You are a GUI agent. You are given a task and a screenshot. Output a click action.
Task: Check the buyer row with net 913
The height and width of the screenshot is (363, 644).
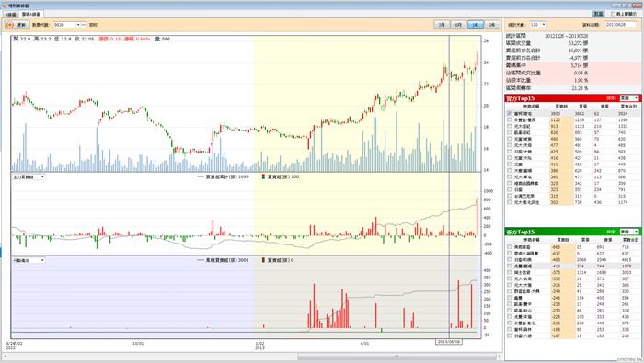pos(510,126)
